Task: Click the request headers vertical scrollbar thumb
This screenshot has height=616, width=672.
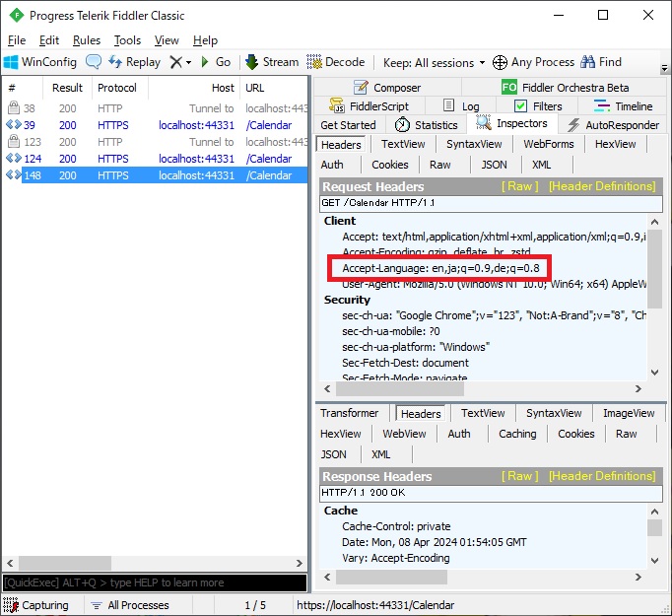Action: [x=654, y=269]
